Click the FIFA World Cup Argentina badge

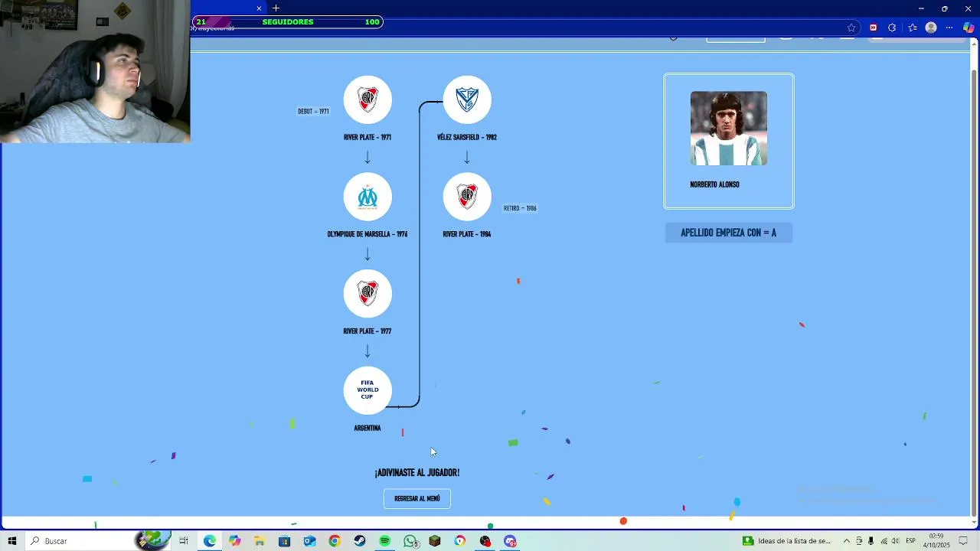(367, 390)
